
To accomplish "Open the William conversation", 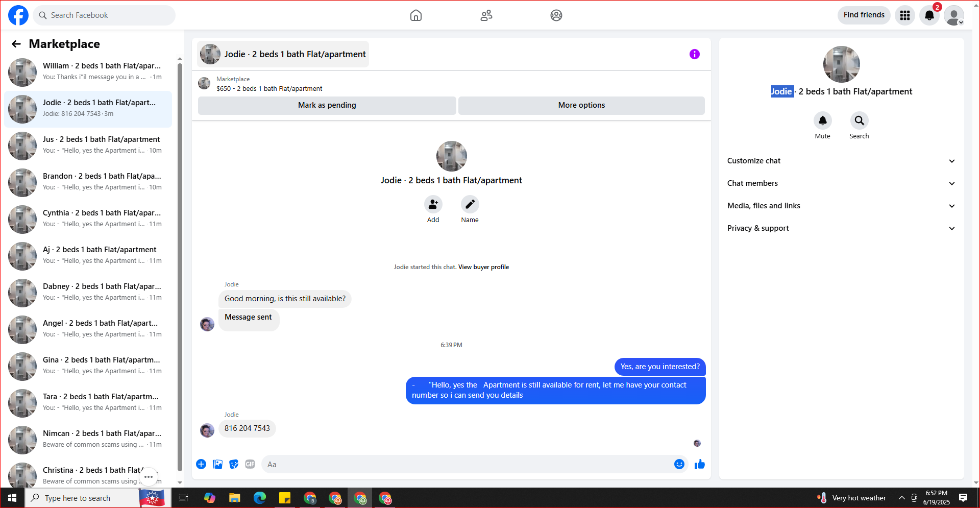I will [88, 72].
